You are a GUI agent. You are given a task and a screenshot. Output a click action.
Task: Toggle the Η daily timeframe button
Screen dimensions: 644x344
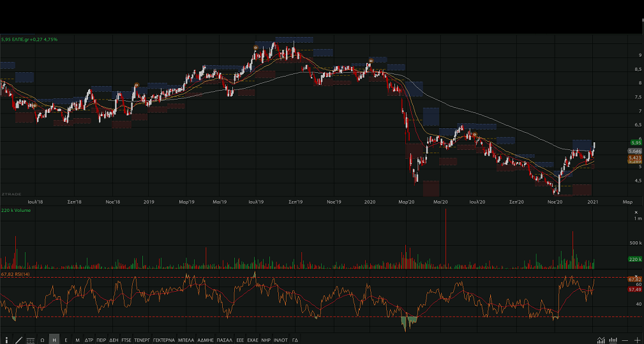point(54,340)
